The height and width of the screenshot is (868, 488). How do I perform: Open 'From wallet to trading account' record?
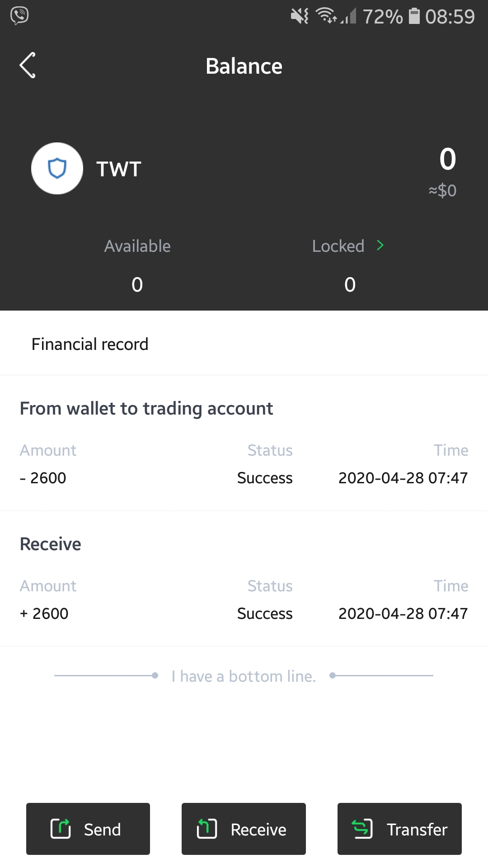(244, 443)
